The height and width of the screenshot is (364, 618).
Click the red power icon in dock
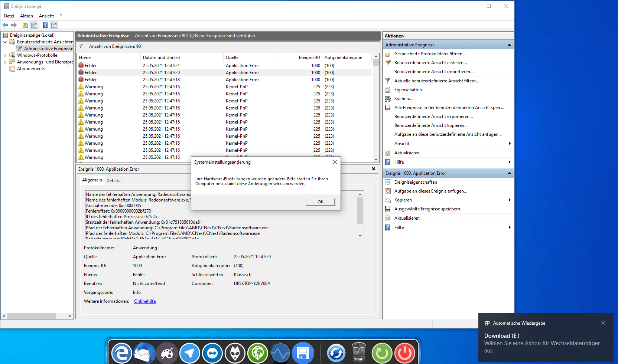(405, 353)
